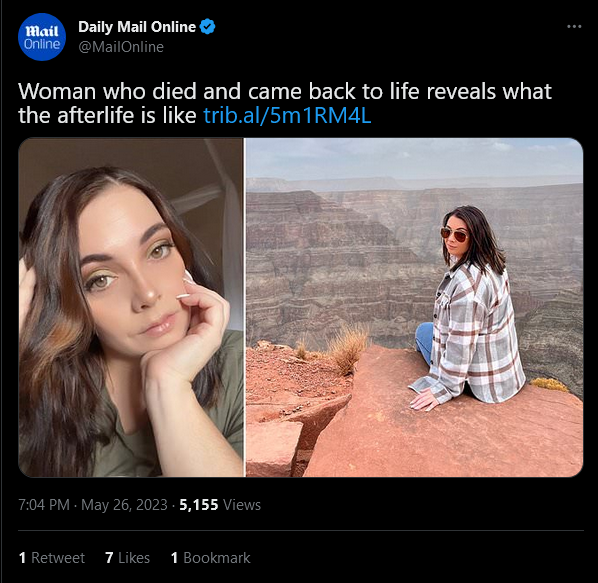Open the Views label

point(242,505)
